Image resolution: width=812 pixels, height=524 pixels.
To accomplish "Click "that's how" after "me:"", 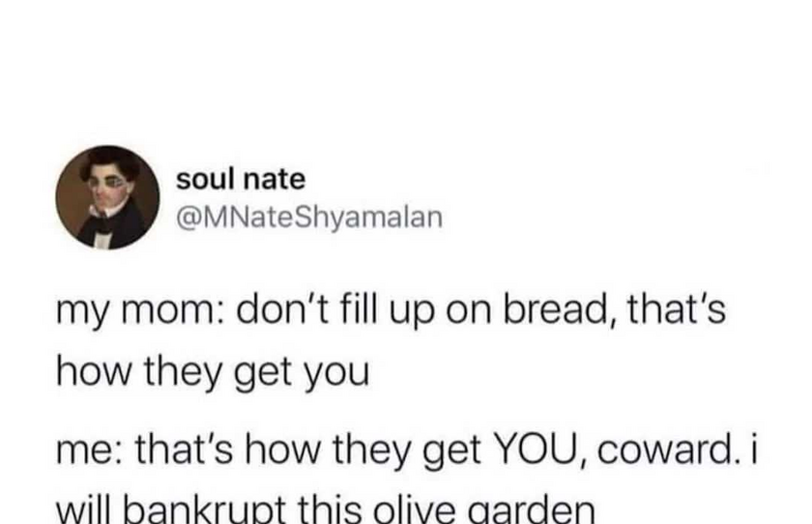I will (x=229, y=450).
